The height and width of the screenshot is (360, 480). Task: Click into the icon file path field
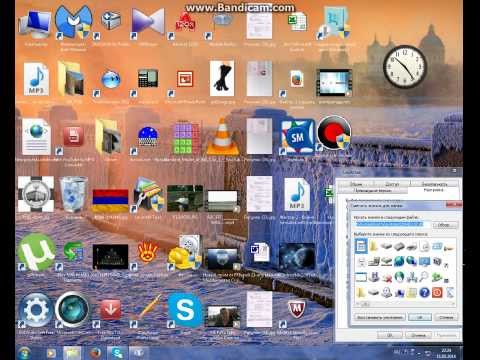point(391,224)
